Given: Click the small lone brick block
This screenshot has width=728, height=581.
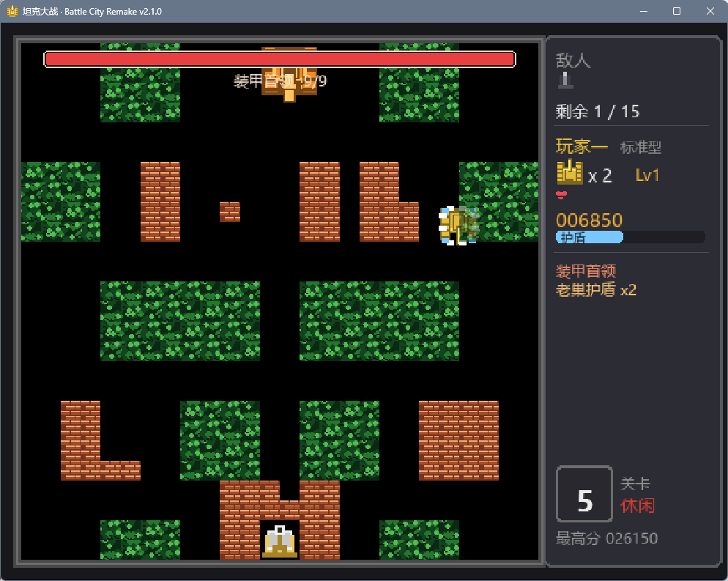Looking at the screenshot, I should (x=230, y=212).
